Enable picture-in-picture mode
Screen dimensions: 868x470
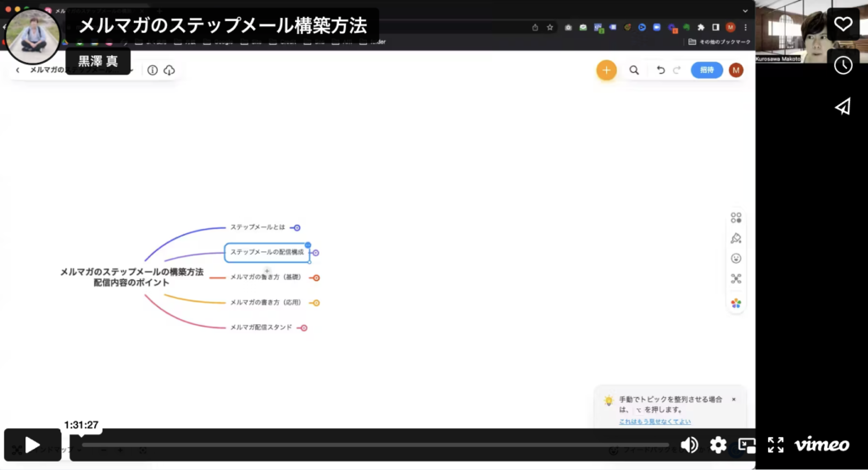(x=747, y=445)
